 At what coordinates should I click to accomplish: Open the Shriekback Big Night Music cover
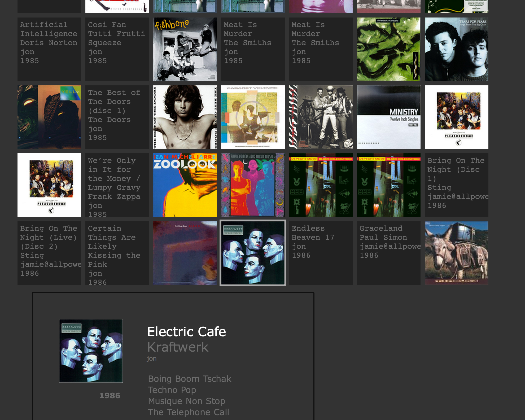(253, 185)
